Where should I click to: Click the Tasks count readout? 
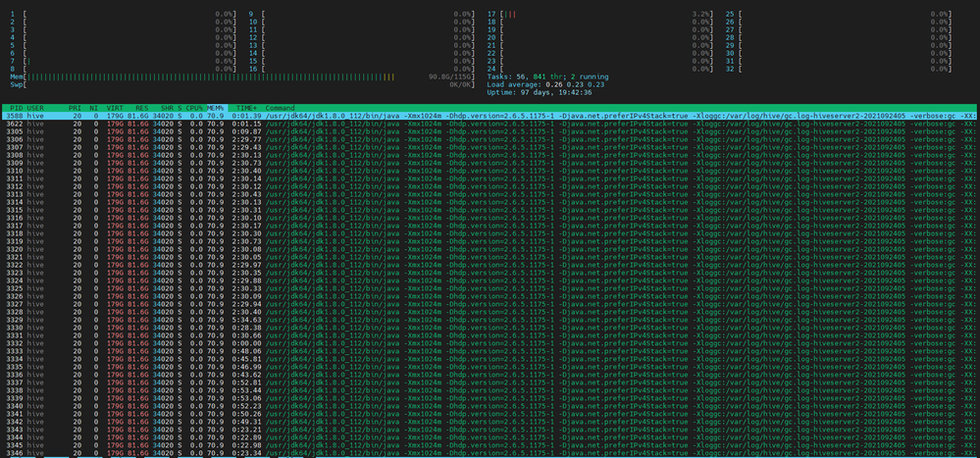tap(547, 76)
